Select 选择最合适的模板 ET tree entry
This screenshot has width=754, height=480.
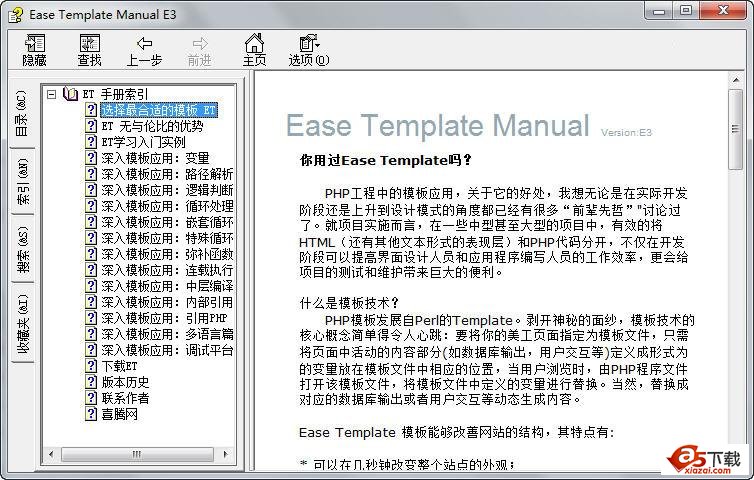click(159, 110)
